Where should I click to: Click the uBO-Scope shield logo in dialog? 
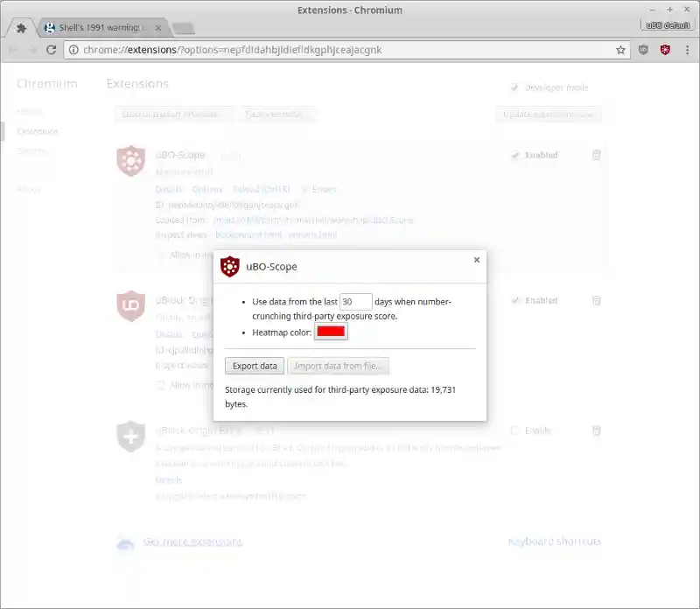coord(230,267)
